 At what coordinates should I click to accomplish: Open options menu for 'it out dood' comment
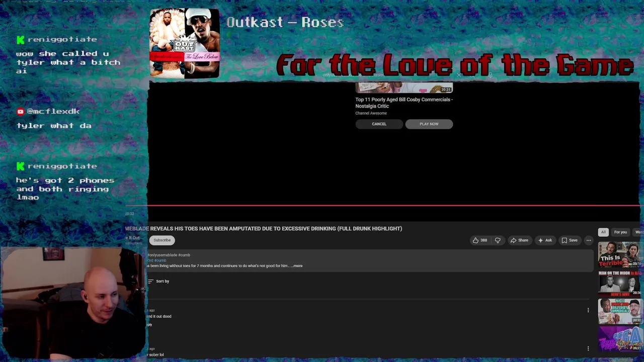coord(588,310)
